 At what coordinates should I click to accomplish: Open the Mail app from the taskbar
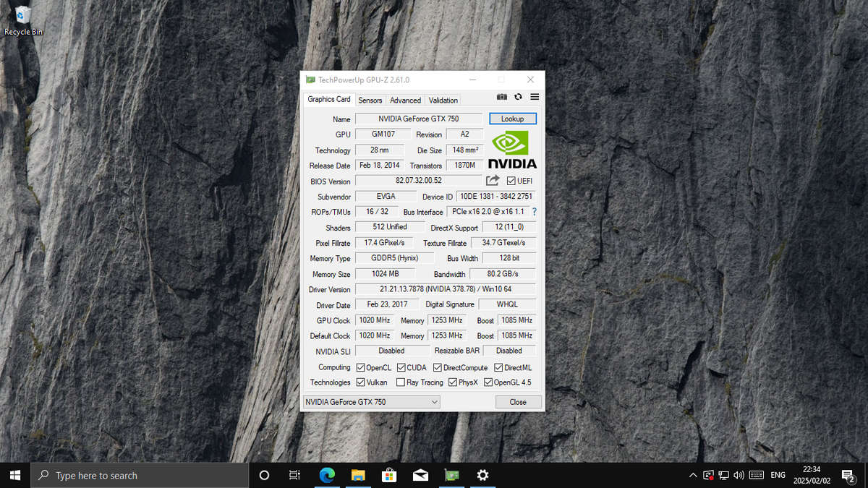(x=420, y=475)
